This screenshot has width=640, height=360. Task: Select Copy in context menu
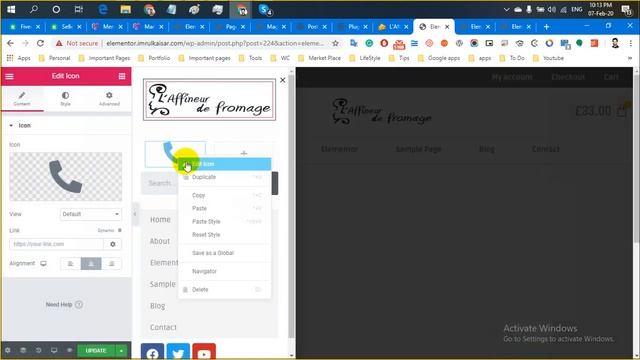[x=224, y=196]
